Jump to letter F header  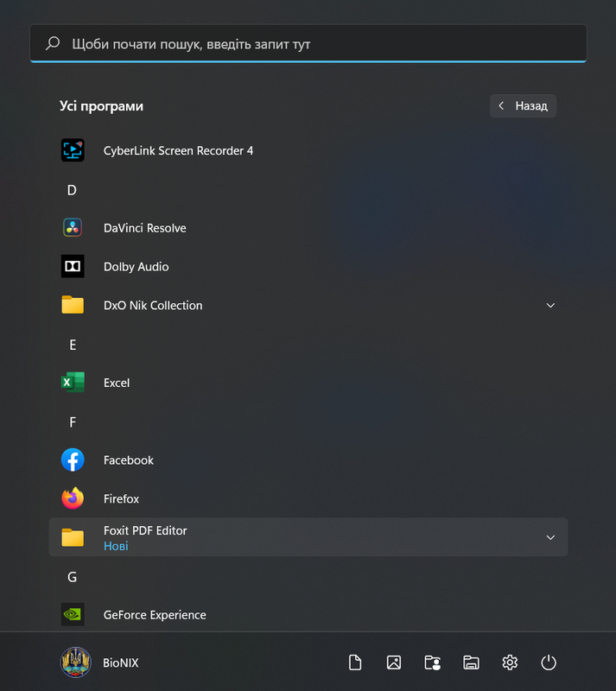[x=73, y=422]
